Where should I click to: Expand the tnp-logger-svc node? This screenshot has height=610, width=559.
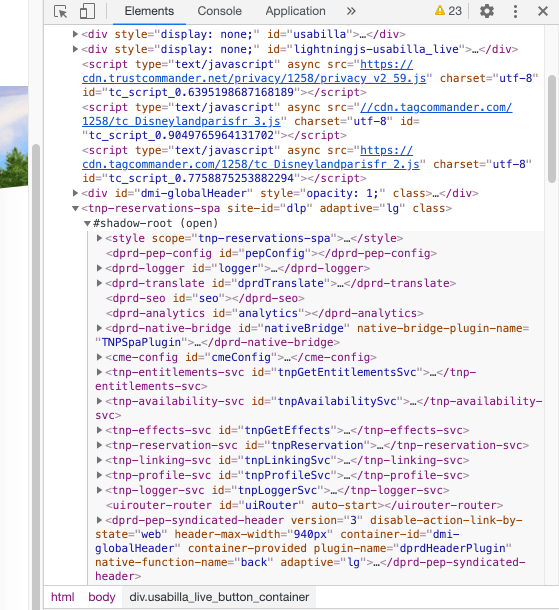tap(99, 490)
